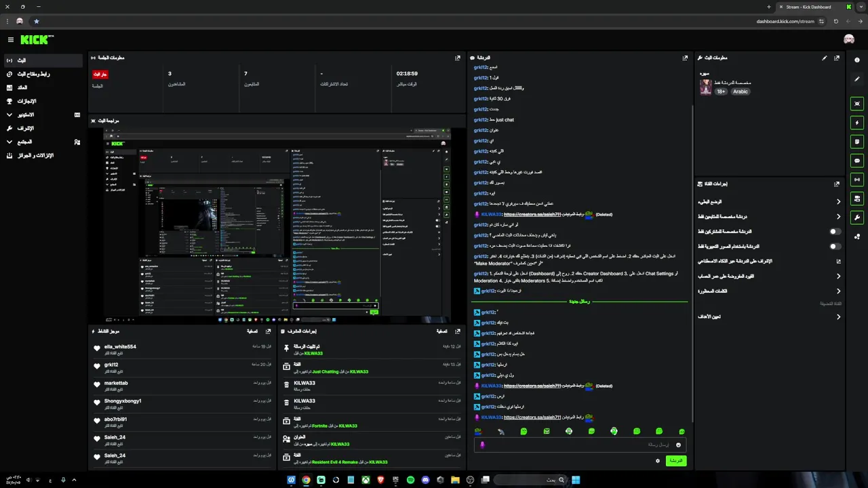
Task: Open chat settings gear icon
Action: [657, 461]
